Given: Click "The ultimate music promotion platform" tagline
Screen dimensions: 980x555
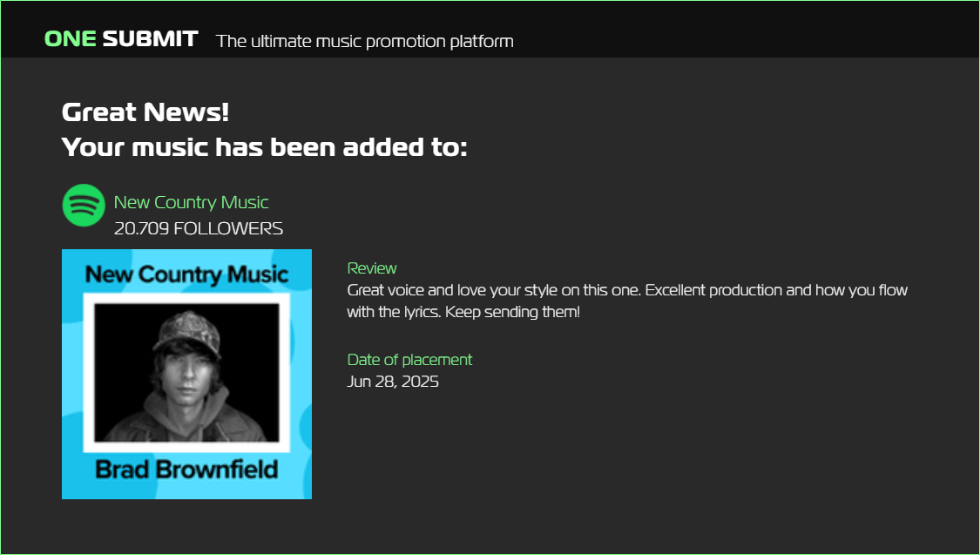Looking at the screenshot, I should tap(365, 41).
